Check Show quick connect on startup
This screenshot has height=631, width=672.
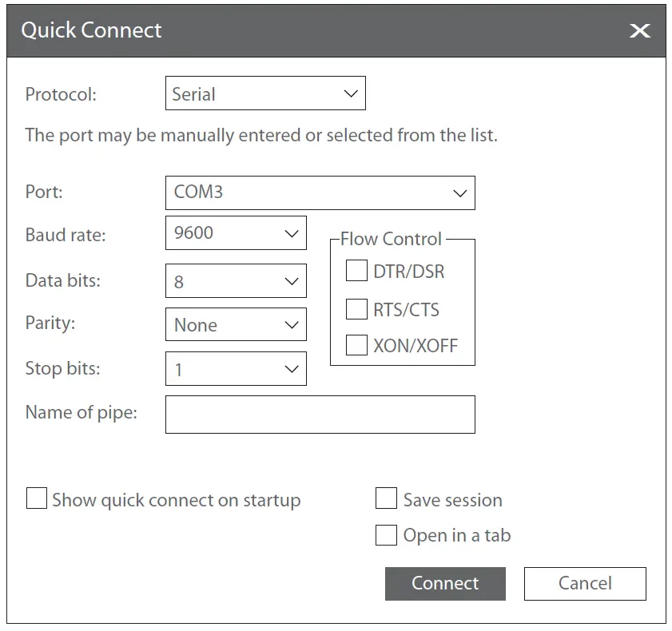[x=36, y=498]
